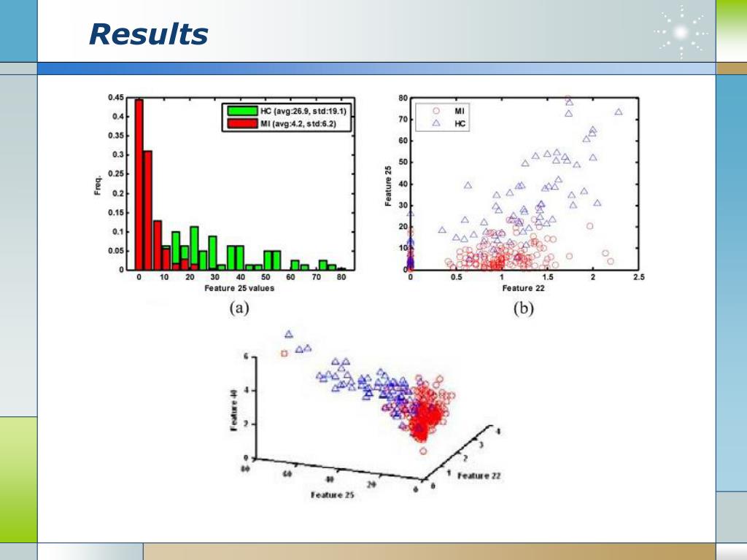The width and height of the screenshot is (747, 560).
Task: Click the green HC legend swatch in the histogram
Action: pos(242,111)
